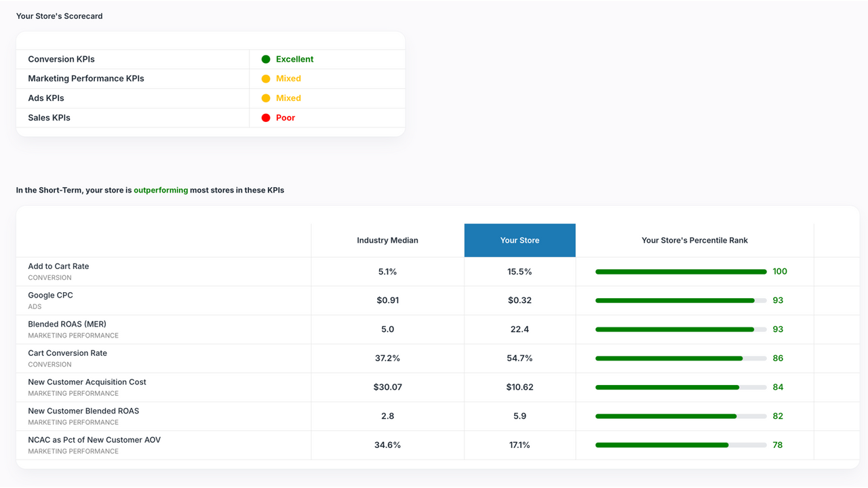868x488 pixels.
Task: Click the percentile bar for Add to Cart Rate
Action: click(682, 271)
